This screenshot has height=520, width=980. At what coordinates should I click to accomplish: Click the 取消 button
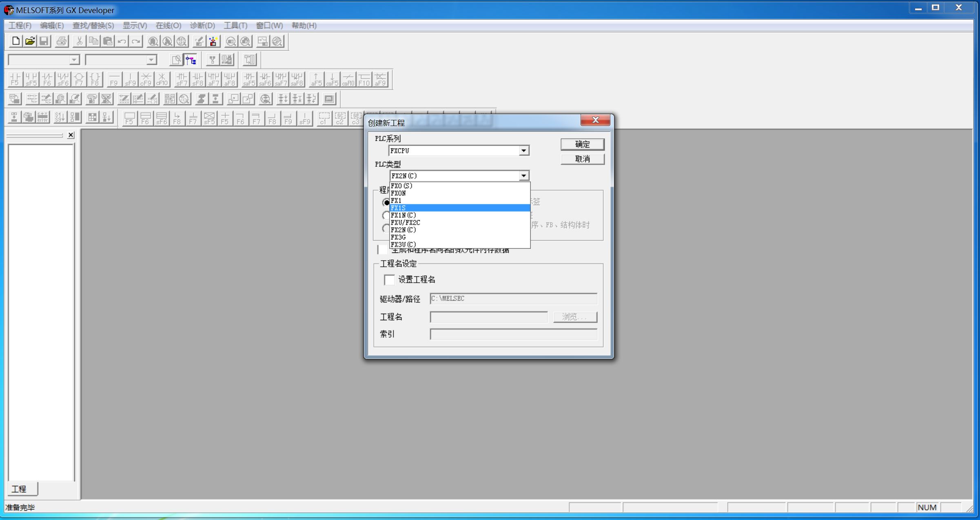pyautogui.click(x=582, y=159)
